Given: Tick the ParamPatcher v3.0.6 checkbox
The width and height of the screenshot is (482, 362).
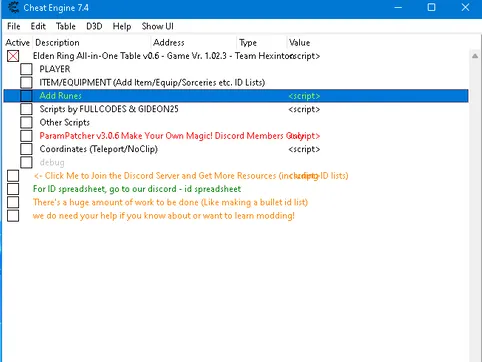Looking at the screenshot, I should click(x=26, y=136).
